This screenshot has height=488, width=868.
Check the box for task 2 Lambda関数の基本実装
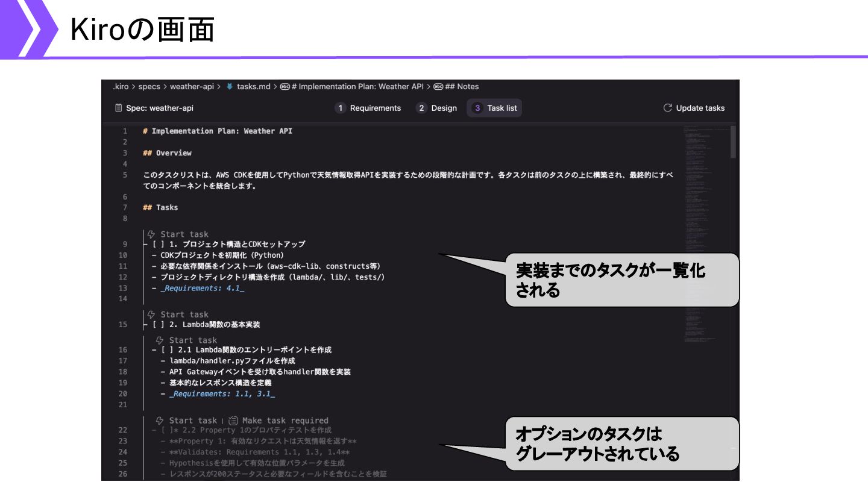(x=159, y=325)
